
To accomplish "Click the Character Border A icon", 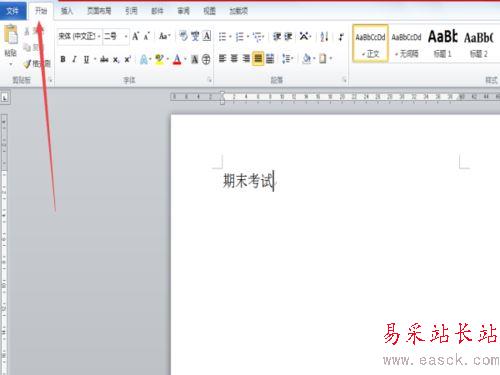I will [207, 36].
